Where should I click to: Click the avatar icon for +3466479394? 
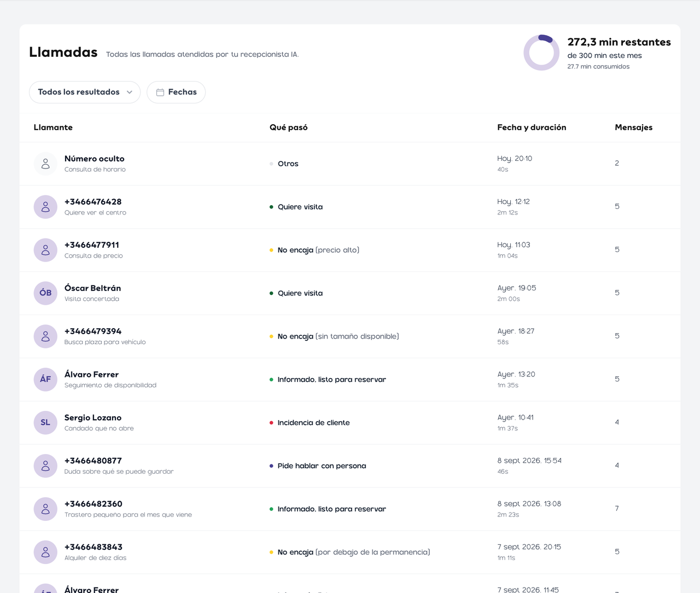pyautogui.click(x=45, y=336)
